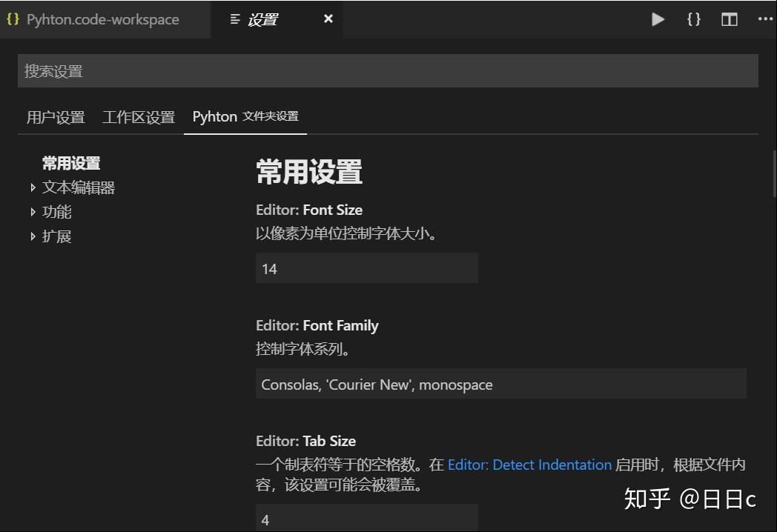Click the Run play icon in the editor toolbar
The height and width of the screenshot is (532, 777).
point(658,19)
